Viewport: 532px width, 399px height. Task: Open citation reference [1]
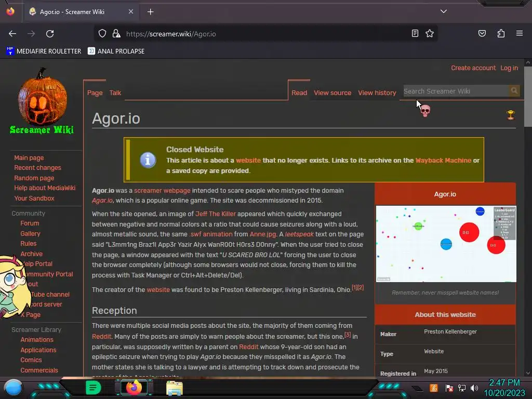(x=354, y=287)
